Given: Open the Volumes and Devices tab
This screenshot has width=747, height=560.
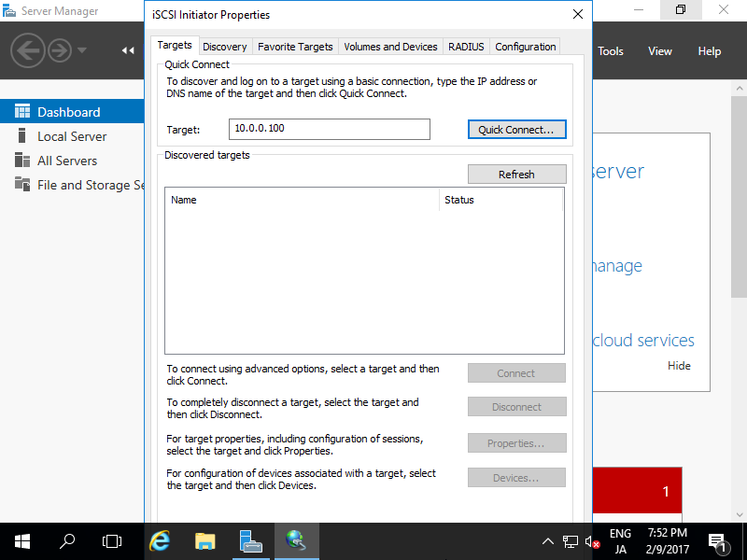Looking at the screenshot, I should coord(390,47).
